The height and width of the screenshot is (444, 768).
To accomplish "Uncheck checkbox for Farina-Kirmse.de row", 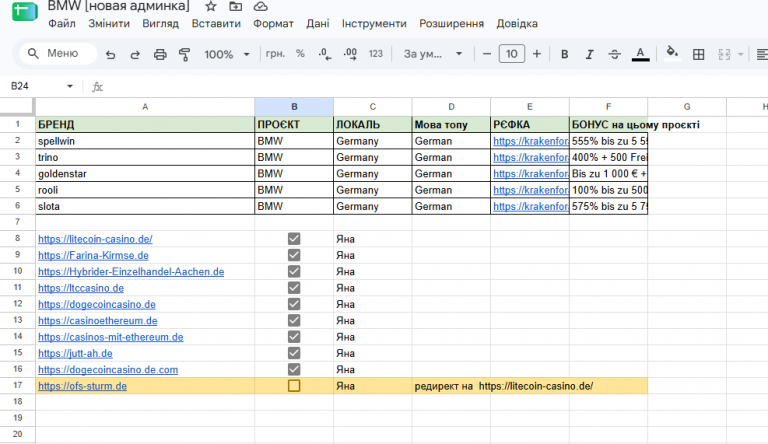I will pyautogui.click(x=294, y=255).
